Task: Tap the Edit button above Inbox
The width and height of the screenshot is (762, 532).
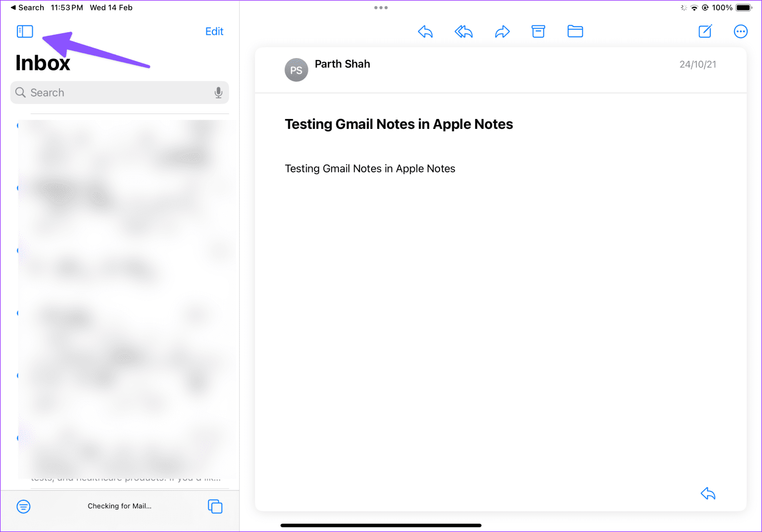Action: point(214,31)
